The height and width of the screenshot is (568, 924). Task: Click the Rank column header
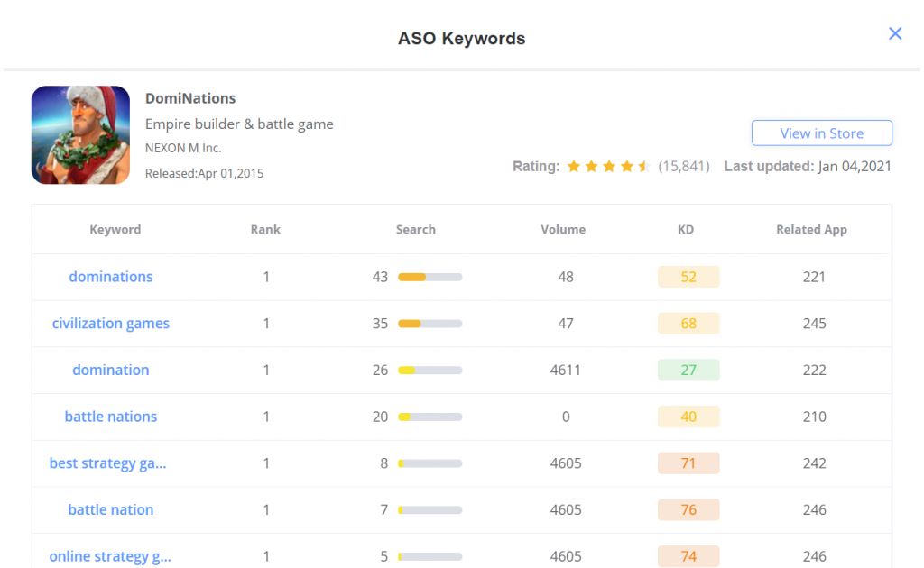click(x=265, y=230)
